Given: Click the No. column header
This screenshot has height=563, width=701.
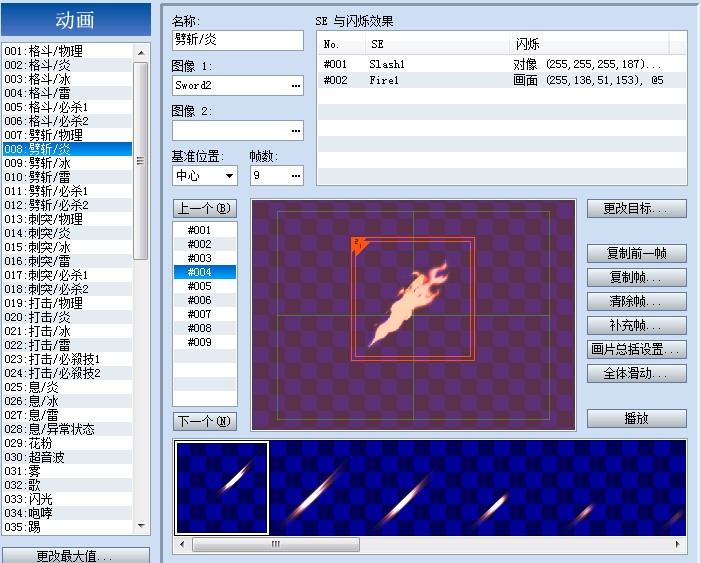Looking at the screenshot, I should click(342, 44).
